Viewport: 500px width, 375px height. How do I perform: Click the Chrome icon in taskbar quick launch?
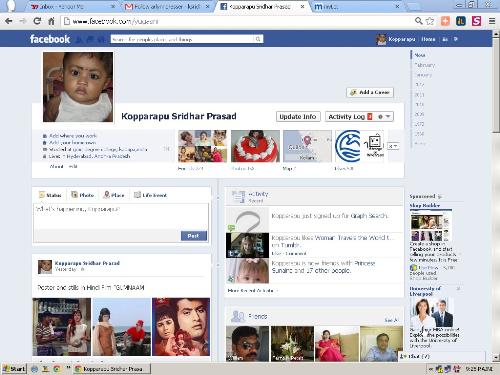pos(57,369)
